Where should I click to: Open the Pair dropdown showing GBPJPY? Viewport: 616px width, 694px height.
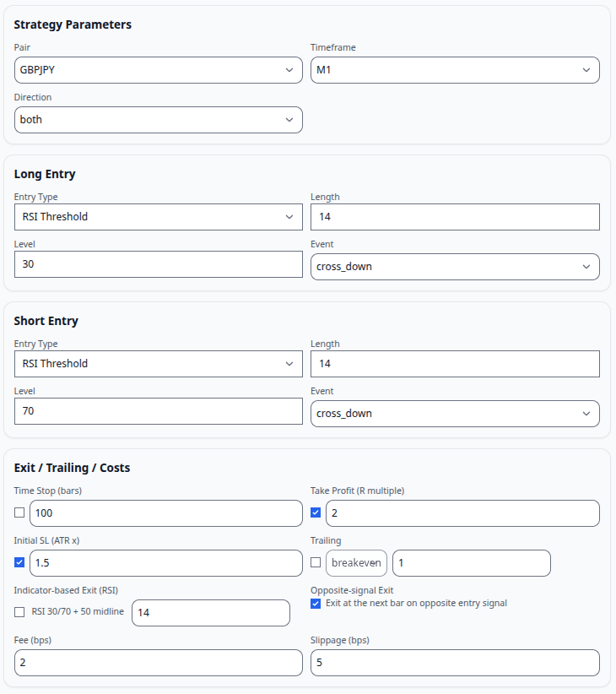click(x=159, y=70)
